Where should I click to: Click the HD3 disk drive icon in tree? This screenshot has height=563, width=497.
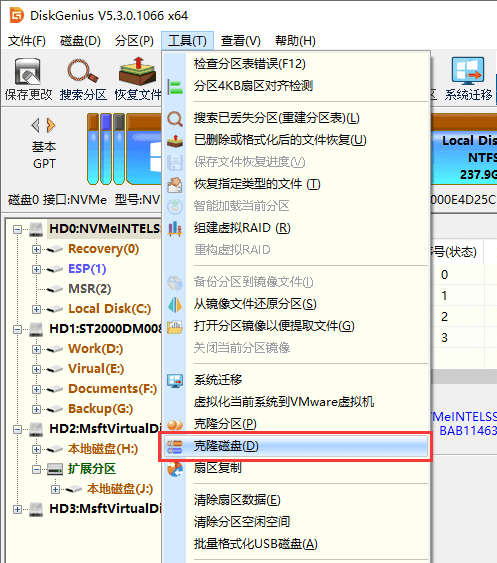(x=36, y=509)
